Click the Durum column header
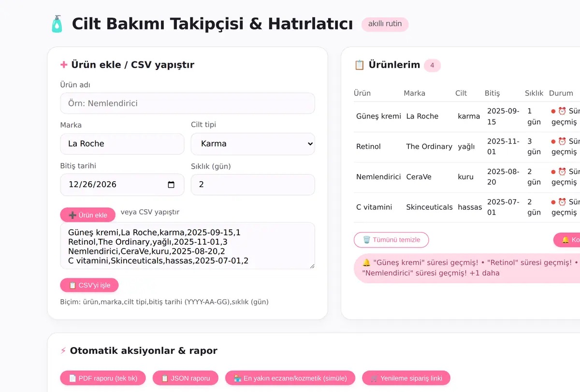Screen dimensions: 580x392 (561, 93)
